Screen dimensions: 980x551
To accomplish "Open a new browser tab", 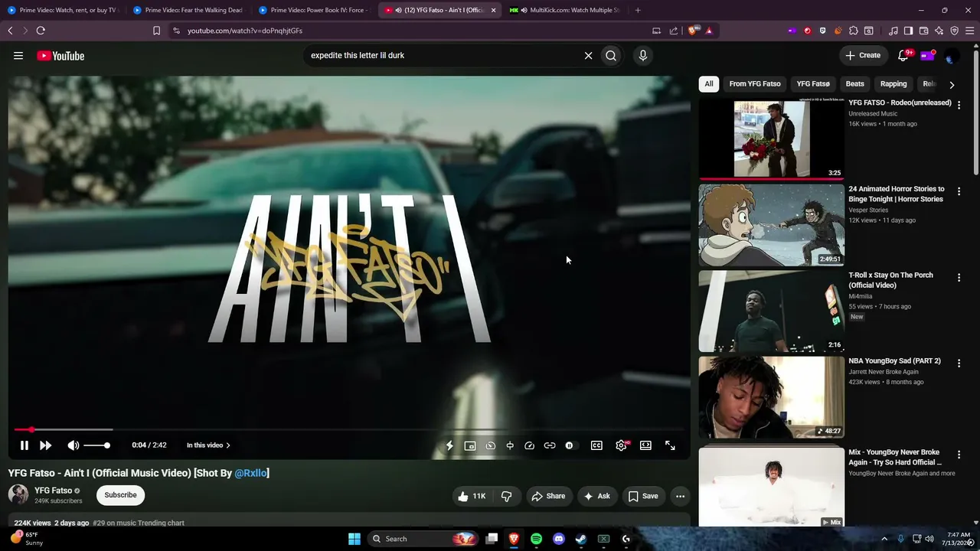I will pyautogui.click(x=638, y=10).
